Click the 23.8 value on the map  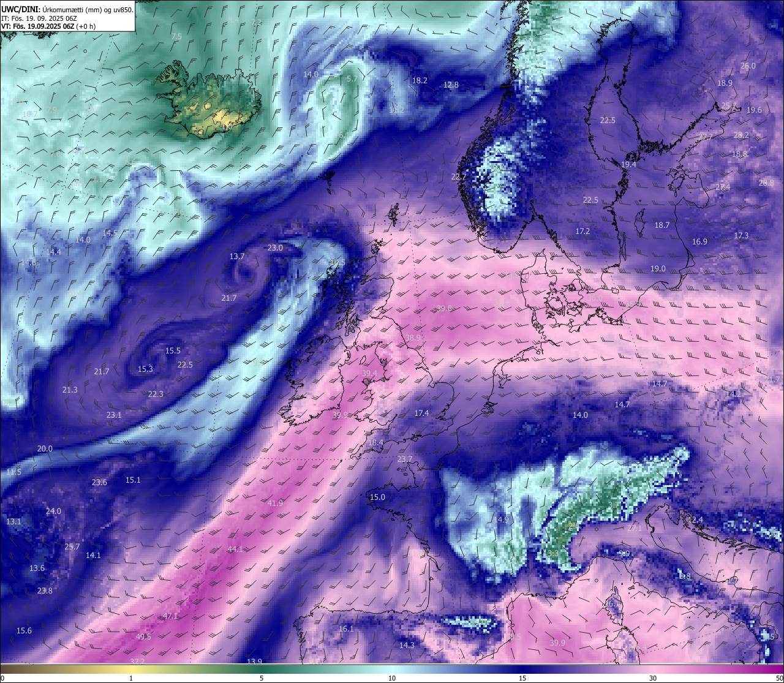pyautogui.click(x=45, y=591)
